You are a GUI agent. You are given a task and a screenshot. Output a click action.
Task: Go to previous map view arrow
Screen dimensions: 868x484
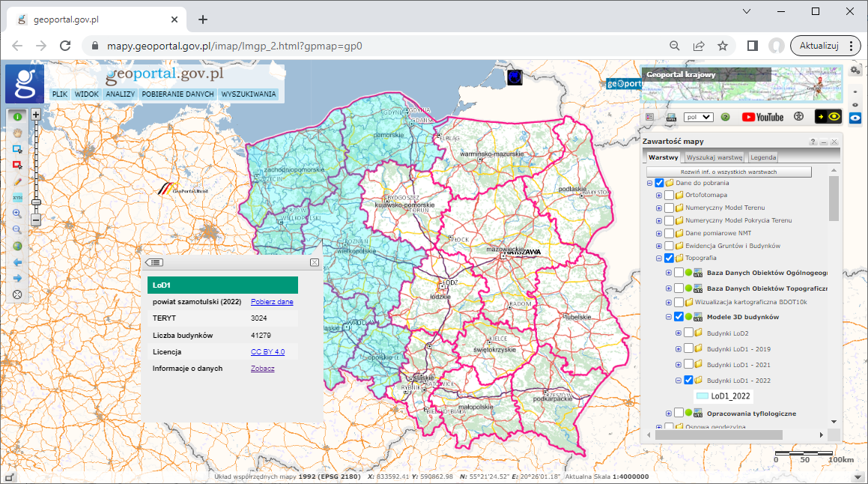coord(17,262)
